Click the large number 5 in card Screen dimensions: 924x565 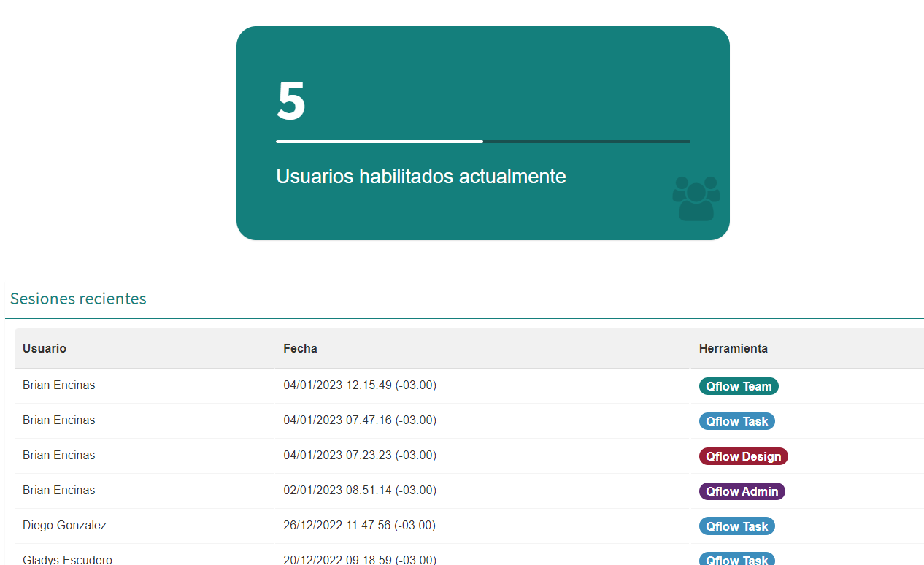tap(291, 101)
